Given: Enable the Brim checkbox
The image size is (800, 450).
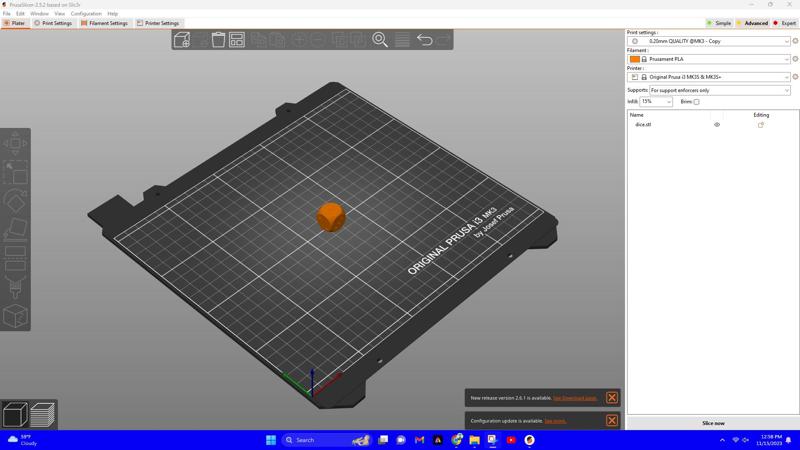Looking at the screenshot, I should [696, 102].
